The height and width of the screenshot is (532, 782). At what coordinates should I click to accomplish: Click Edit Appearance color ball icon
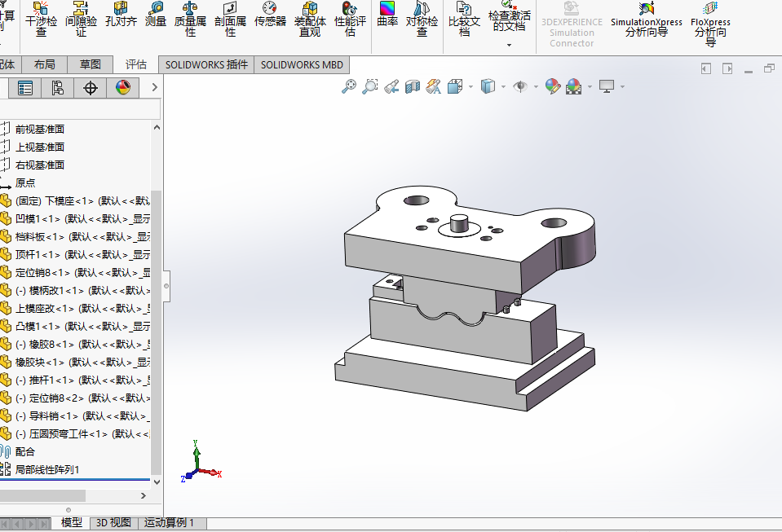[553, 86]
